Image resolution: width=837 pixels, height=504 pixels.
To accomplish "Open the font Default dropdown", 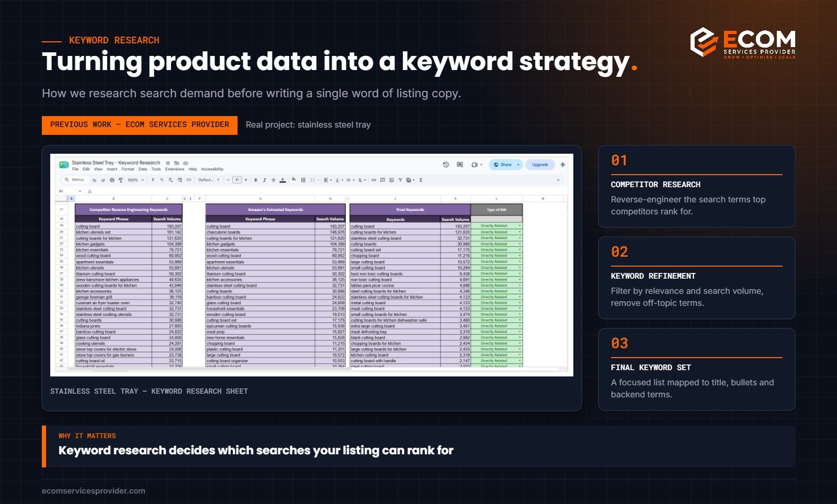I will (209, 180).
